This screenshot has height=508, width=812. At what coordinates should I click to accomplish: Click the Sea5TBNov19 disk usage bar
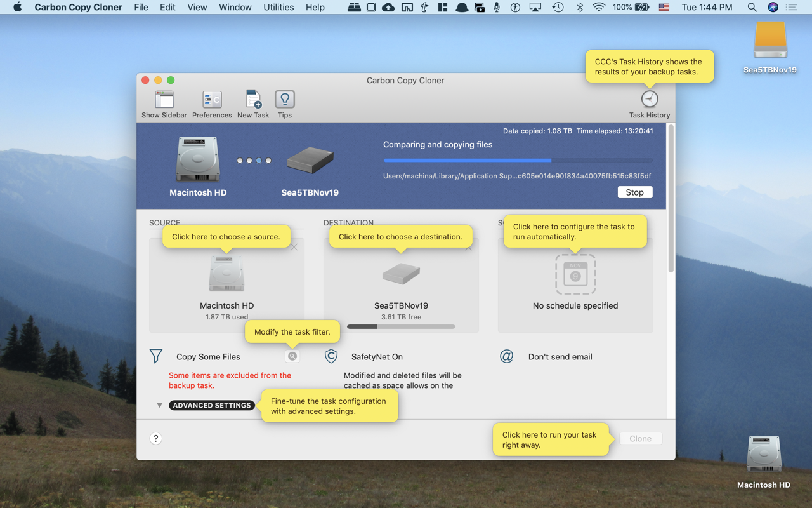click(x=401, y=326)
